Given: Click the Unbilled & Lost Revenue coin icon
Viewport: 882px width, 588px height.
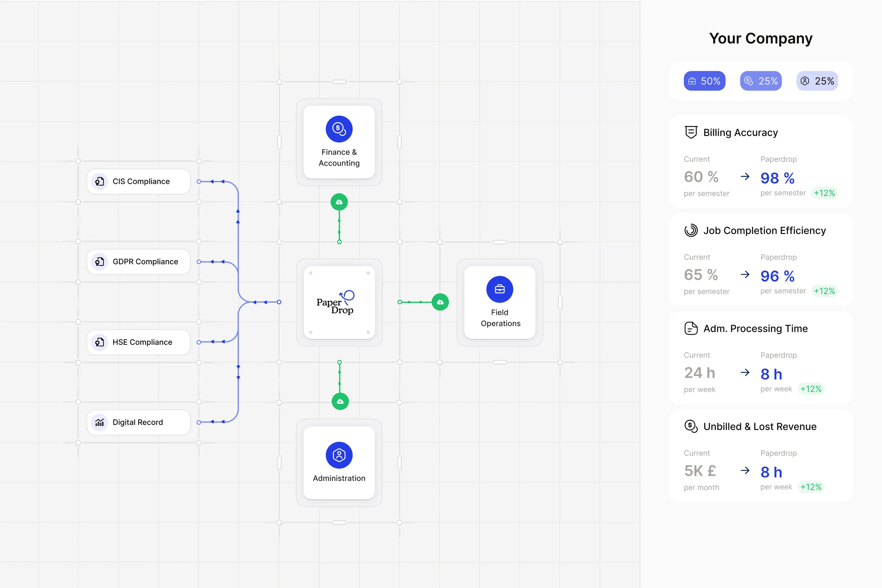Looking at the screenshot, I should 691,426.
